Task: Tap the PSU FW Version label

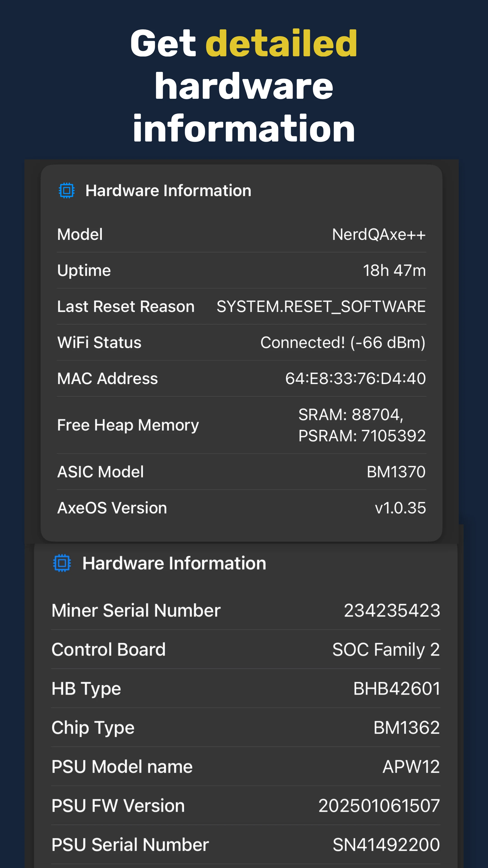Action: point(118,806)
